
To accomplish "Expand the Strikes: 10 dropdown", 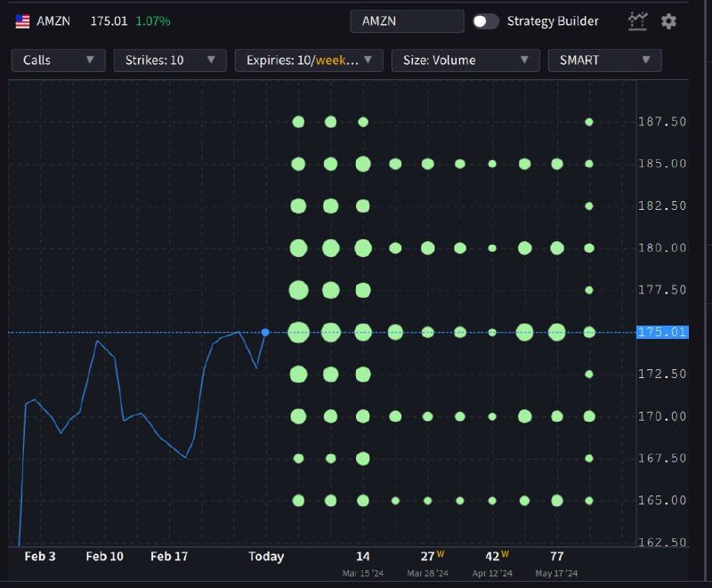I will pos(170,60).
